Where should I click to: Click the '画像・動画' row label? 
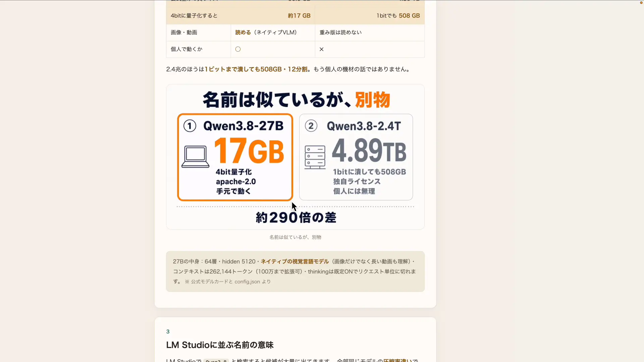coord(184,33)
